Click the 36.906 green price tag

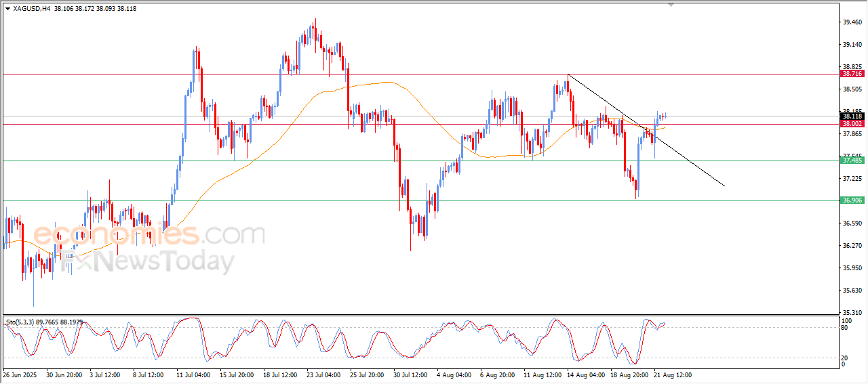(852, 200)
